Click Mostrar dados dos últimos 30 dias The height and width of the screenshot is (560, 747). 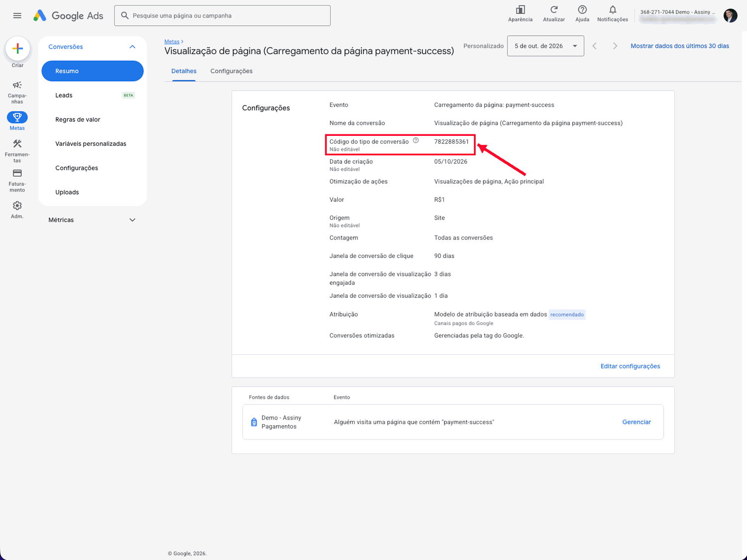pyautogui.click(x=680, y=46)
